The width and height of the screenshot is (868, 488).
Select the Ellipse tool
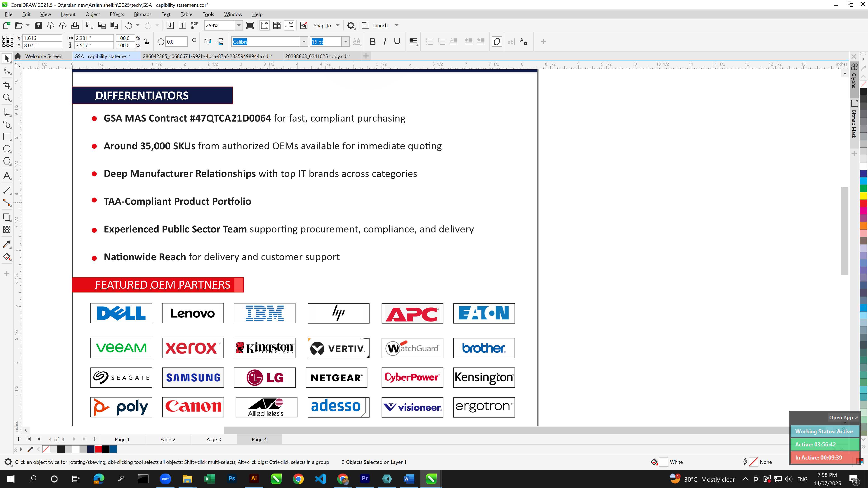coord(7,149)
